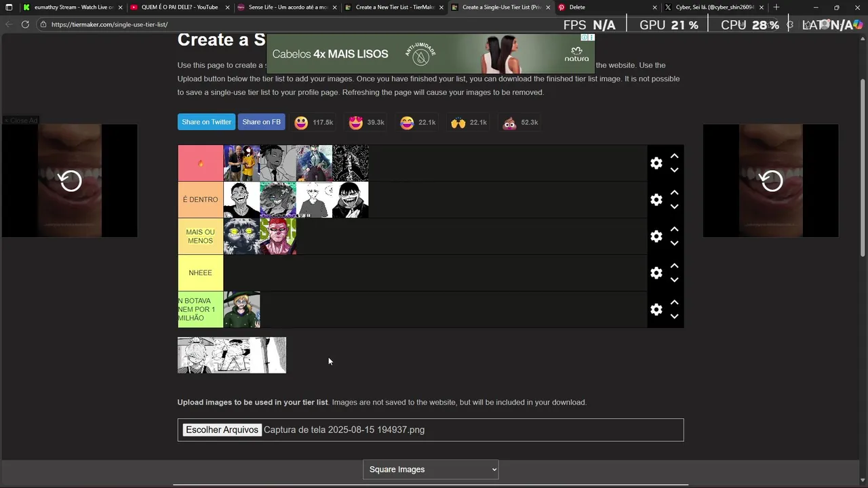
Task: Select last unranked image below tiers
Action: click(268, 355)
